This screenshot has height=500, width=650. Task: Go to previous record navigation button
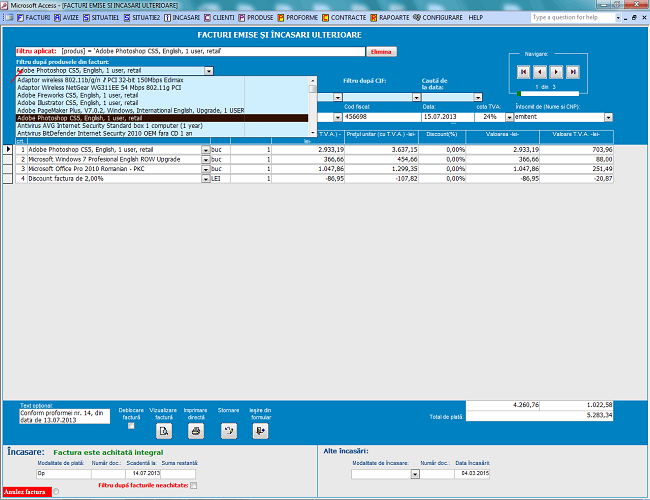[539, 72]
